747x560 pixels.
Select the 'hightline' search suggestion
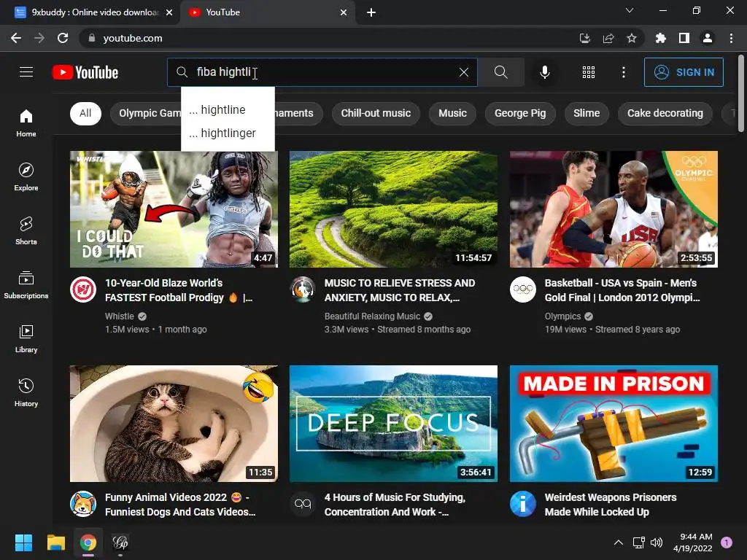click(228, 109)
